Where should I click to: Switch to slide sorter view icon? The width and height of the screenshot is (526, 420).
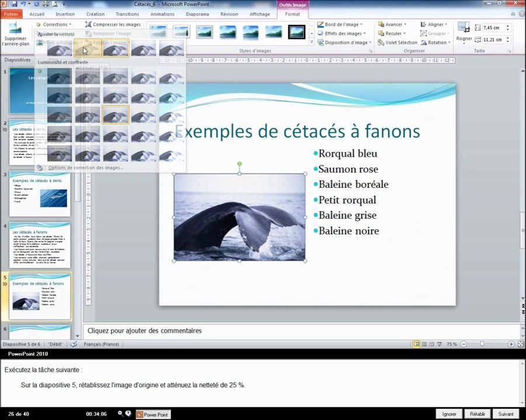coord(424,344)
